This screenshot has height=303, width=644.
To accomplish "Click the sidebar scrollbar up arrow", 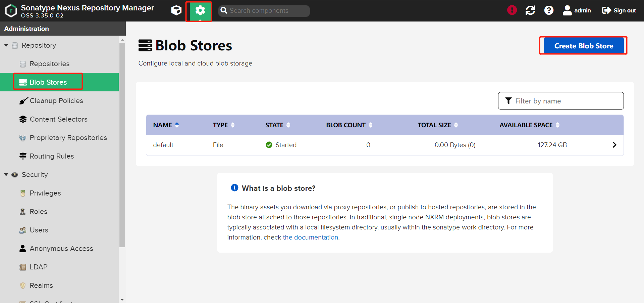I will pos(122,40).
